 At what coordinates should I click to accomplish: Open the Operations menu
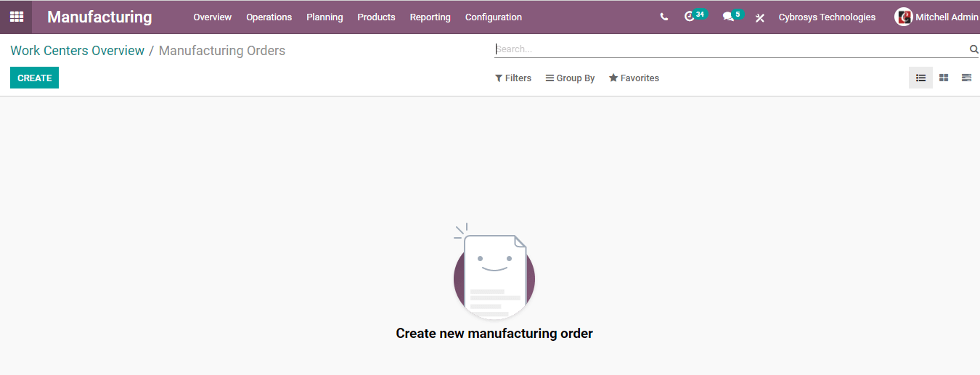click(x=269, y=17)
